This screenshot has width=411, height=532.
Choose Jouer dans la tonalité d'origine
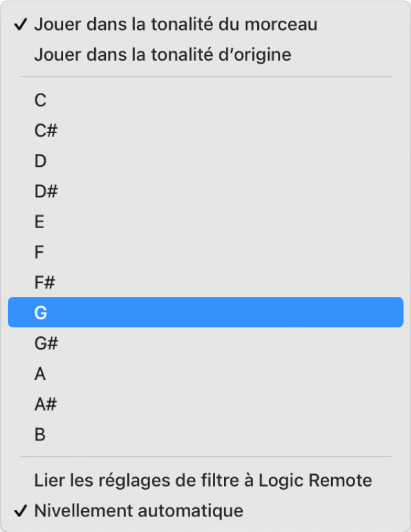(x=162, y=55)
